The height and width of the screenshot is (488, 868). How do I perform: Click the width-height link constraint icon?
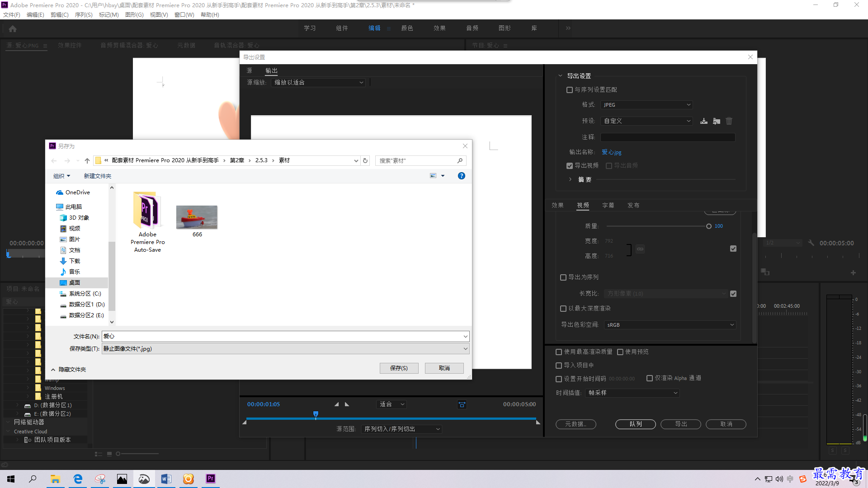(640, 249)
